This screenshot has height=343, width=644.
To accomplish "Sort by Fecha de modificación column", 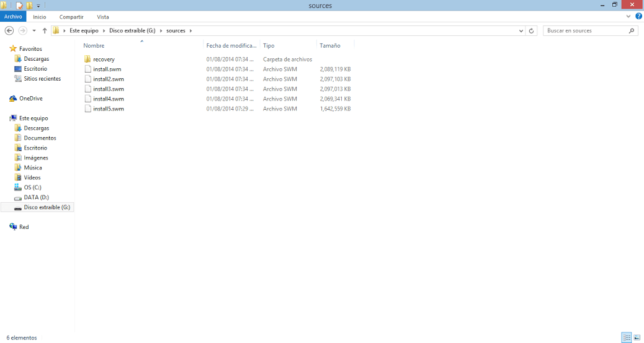I will coord(231,46).
